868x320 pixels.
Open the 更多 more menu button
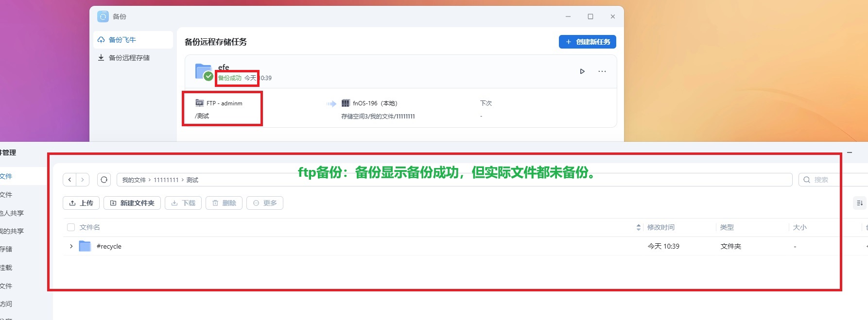[265, 203]
